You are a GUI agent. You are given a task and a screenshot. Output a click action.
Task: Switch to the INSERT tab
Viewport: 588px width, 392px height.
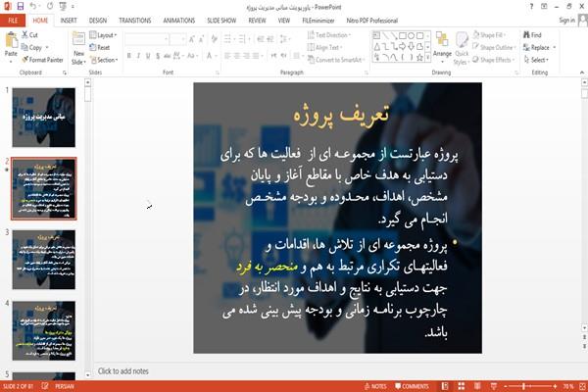point(69,21)
